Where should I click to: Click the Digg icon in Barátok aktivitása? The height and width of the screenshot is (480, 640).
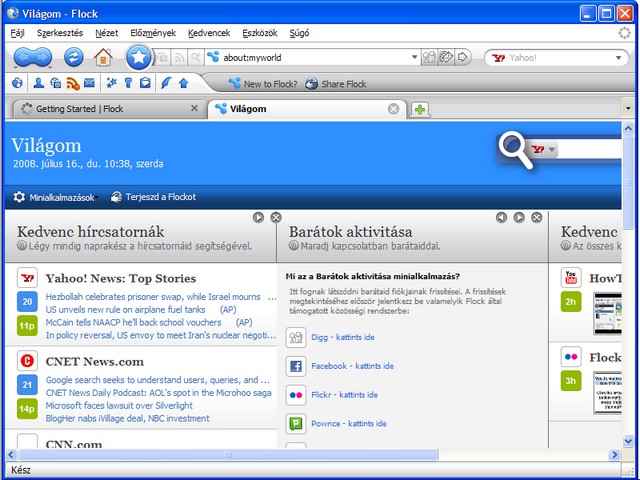296,337
